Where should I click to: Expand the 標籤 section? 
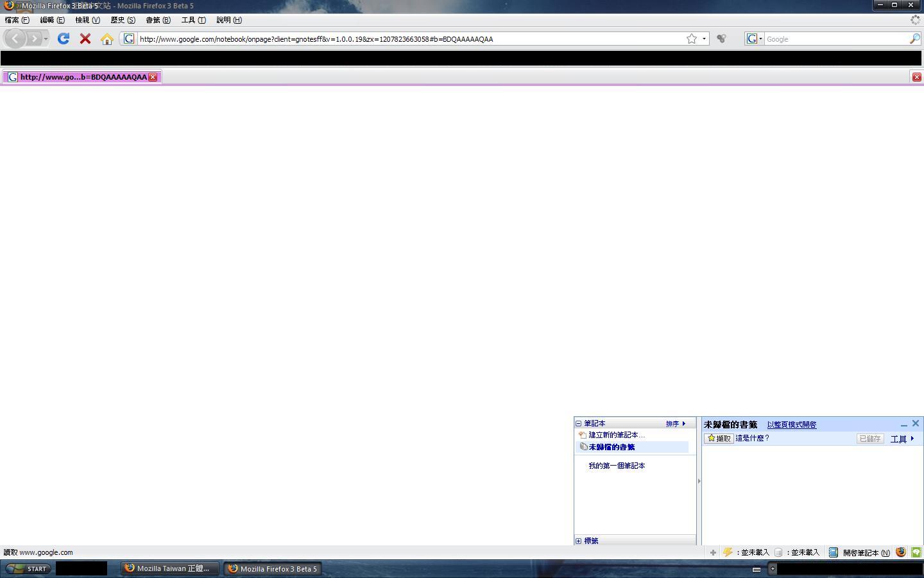pos(578,541)
